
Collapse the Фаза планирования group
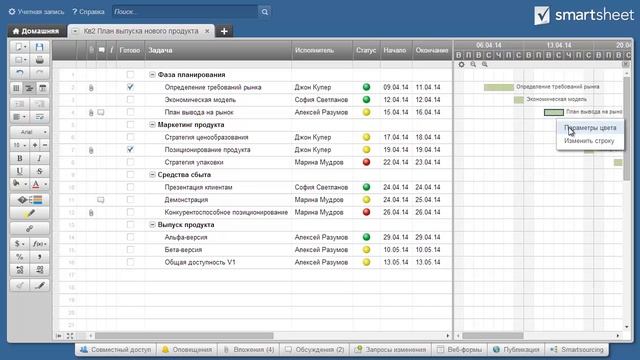[x=152, y=75]
